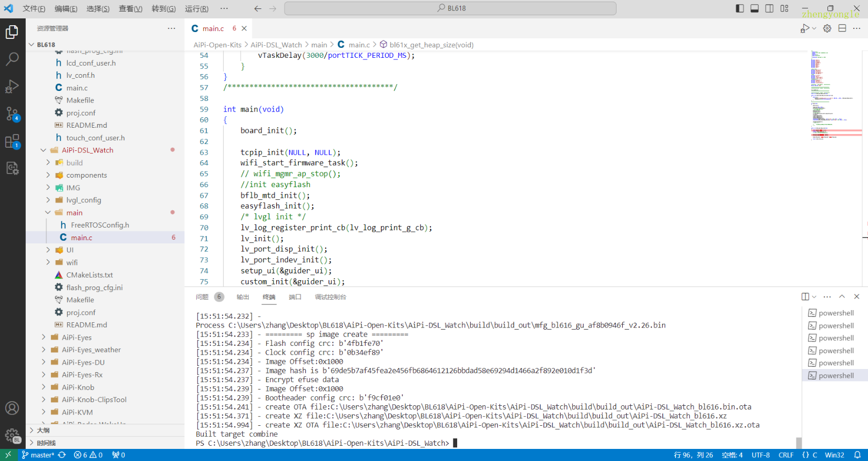
Task: Change end of line CRLF setting
Action: point(786,455)
